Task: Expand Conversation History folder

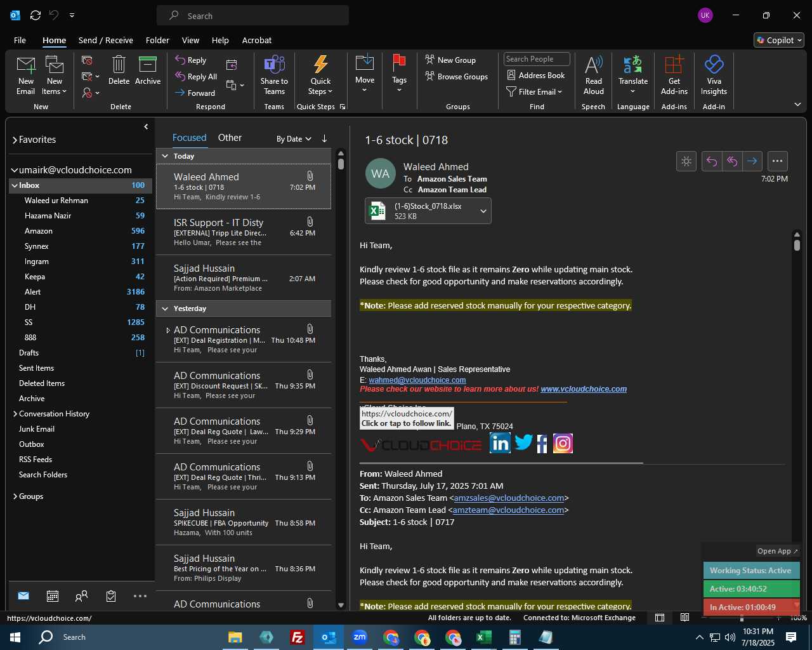Action: click(x=15, y=414)
